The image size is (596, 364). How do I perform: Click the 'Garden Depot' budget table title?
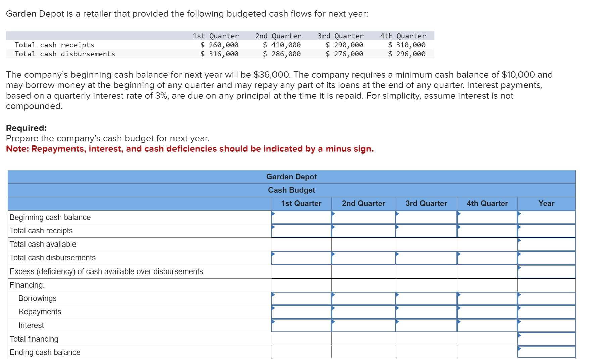click(x=292, y=177)
